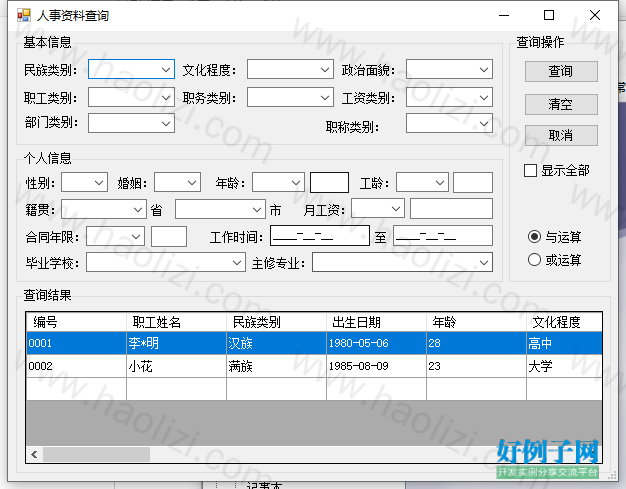Screen dimensions: 626x489
Task: Click the 文化程度 column header in results
Action: [564, 322]
